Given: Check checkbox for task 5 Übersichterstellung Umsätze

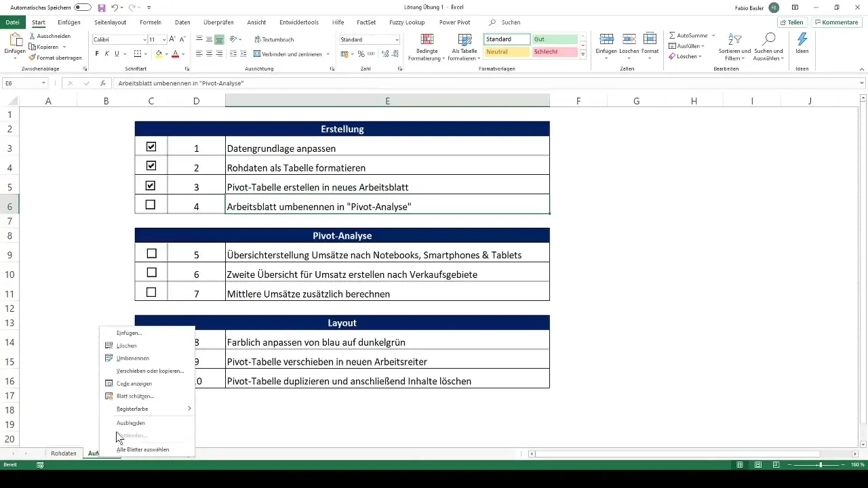Looking at the screenshot, I should (x=151, y=253).
